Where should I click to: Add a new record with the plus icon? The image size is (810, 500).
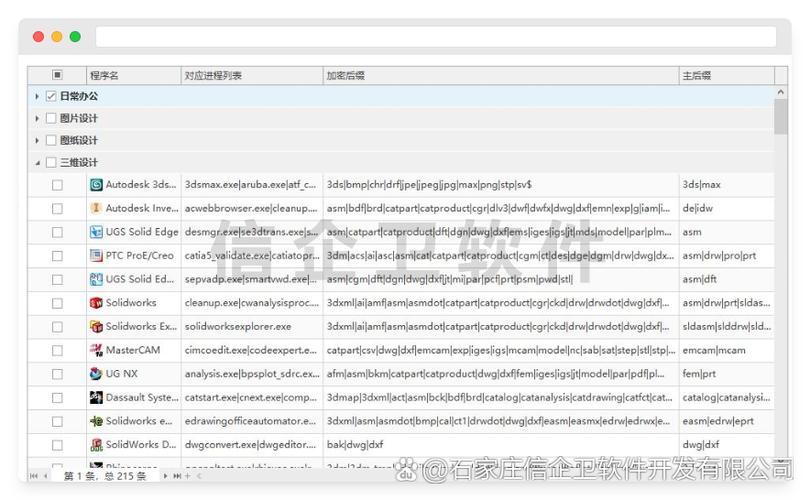click(188, 476)
